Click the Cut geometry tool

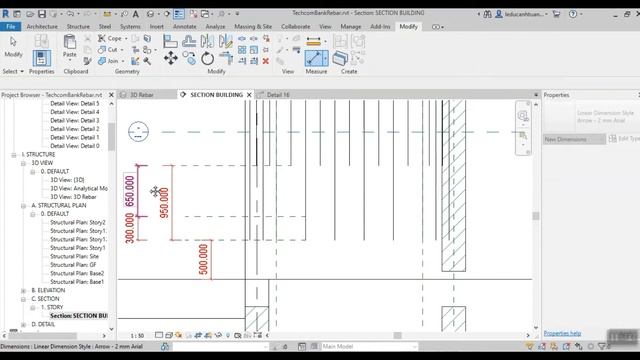pyautogui.click(x=108, y=49)
